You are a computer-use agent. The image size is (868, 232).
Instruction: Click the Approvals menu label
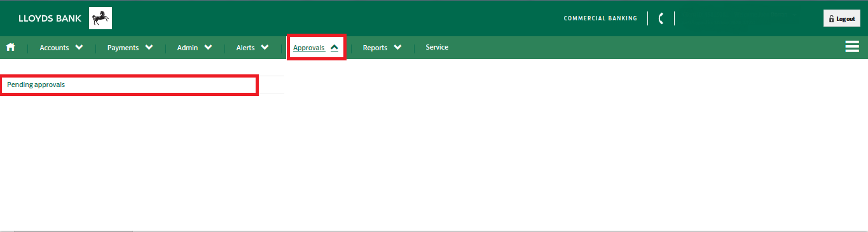coord(309,48)
